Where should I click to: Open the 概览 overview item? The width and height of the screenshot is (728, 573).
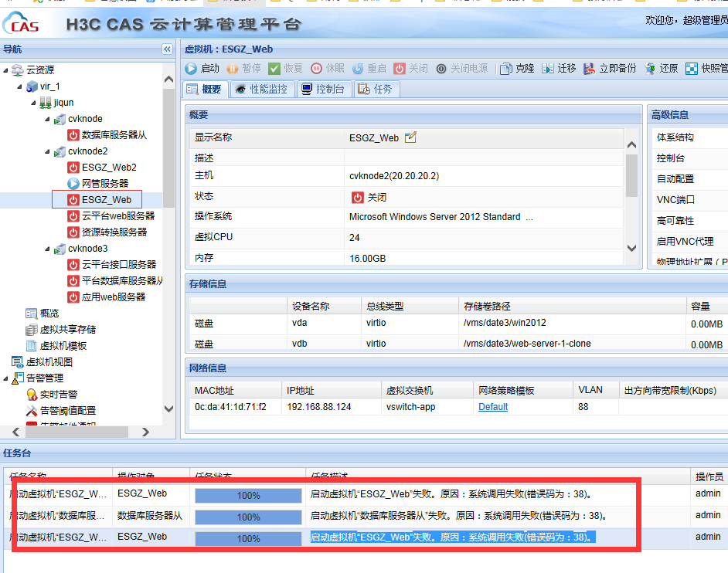point(43,314)
